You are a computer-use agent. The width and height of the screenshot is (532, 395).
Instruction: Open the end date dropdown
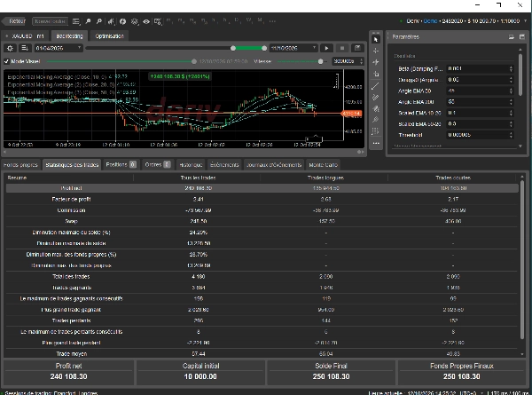pyautogui.click(x=293, y=48)
